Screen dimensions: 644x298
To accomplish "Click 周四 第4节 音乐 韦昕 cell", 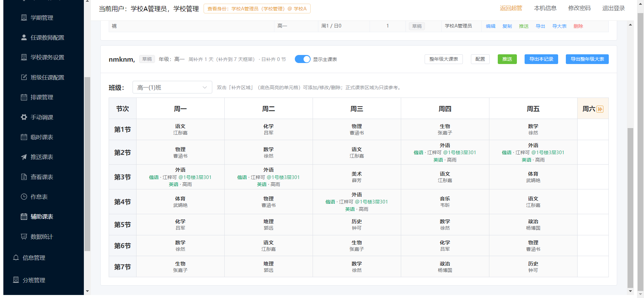I will (445, 202).
